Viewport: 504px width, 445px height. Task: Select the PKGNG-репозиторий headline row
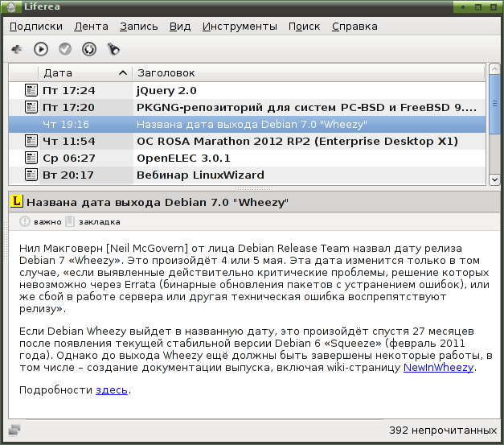click(x=248, y=107)
